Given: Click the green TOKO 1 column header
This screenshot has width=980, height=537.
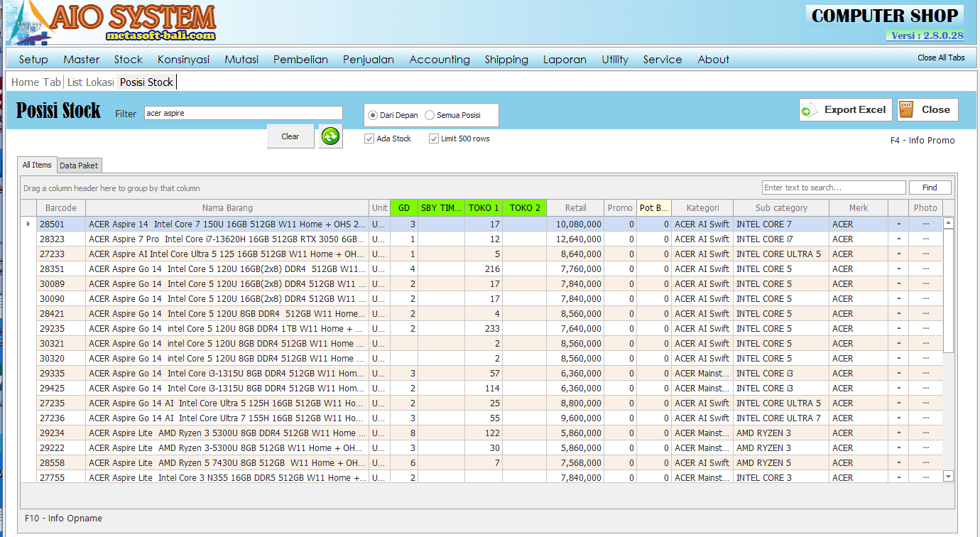Looking at the screenshot, I should coord(484,208).
